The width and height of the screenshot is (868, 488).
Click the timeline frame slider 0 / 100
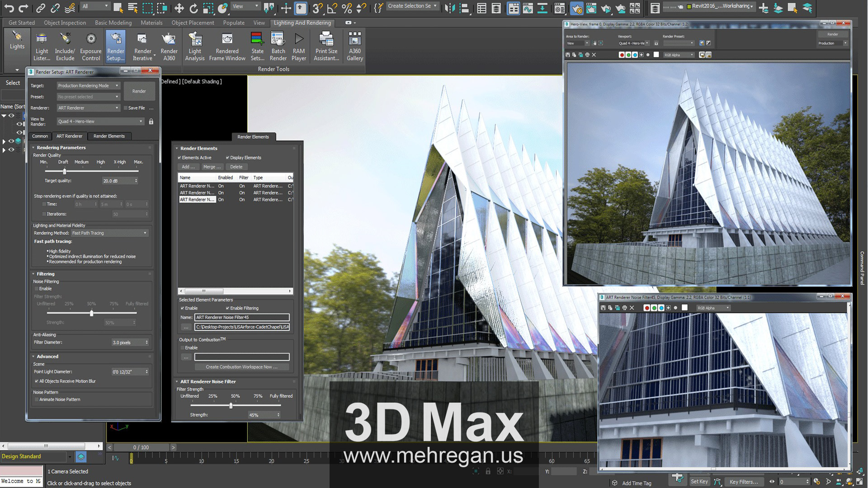(x=141, y=447)
